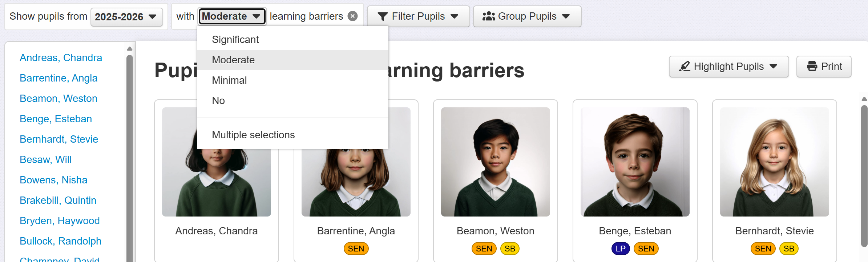Click the highlighter pen icon

click(x=685, y=66)
